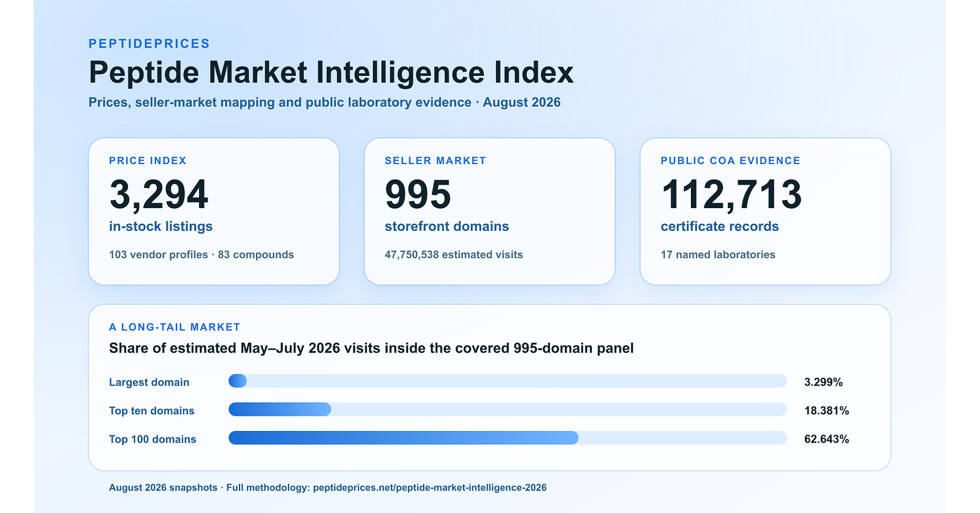Click the PRICE INDEX heading
Image resolution: width=980 pixels, height=513 pixels.
coord(148,160)
